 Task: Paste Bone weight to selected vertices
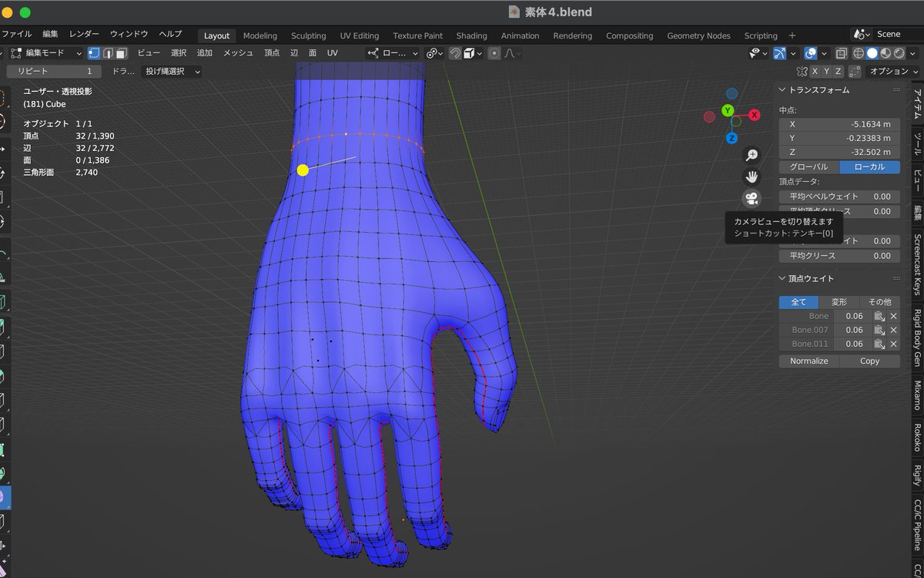pyautogui.click(x=879, y=316)
